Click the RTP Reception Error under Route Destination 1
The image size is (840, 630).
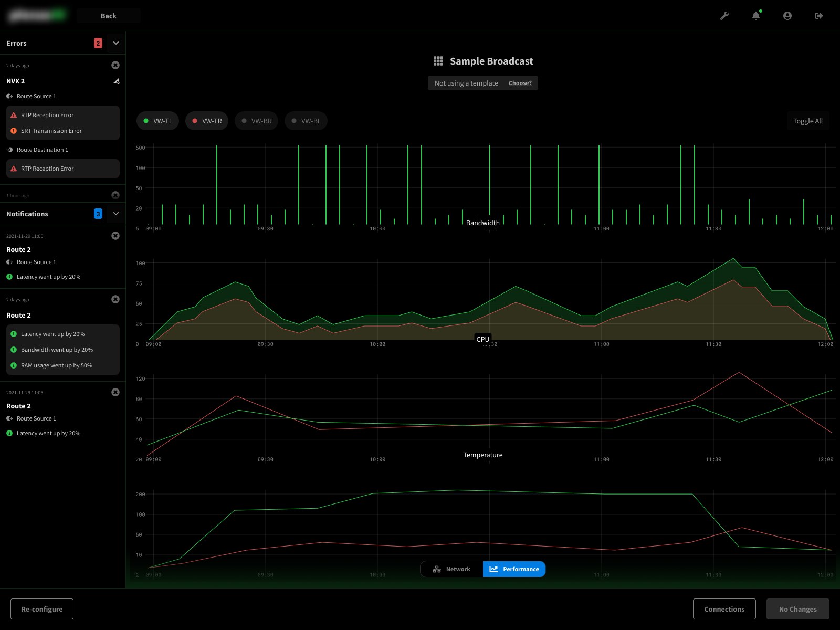[47, 169]
